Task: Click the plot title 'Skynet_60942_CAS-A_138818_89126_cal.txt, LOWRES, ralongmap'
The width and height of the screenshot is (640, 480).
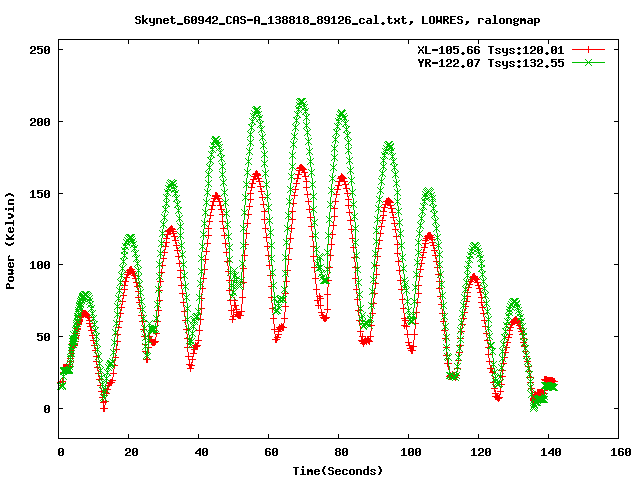Action: click(x=337, y=20)
